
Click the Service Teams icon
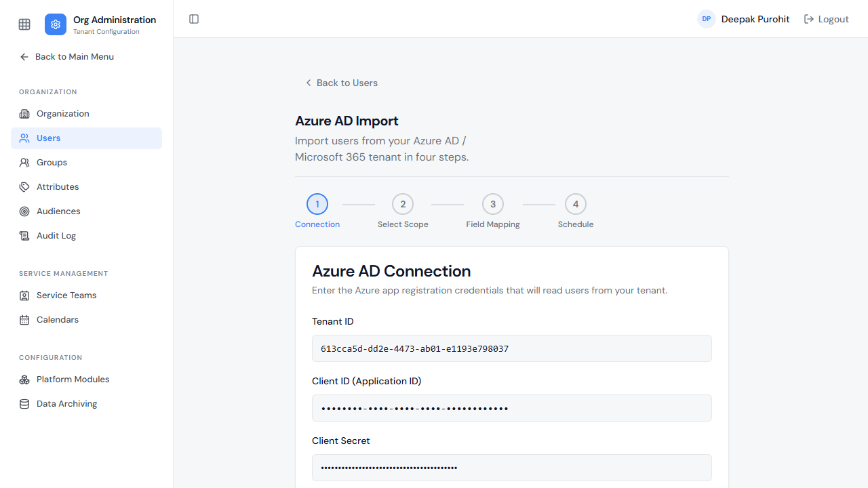(24, 296)
